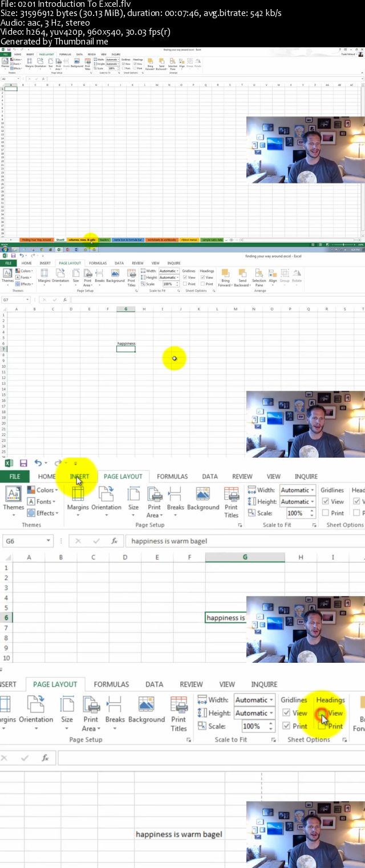Click the Orientation icon in the G6 frame

(106, 494)
